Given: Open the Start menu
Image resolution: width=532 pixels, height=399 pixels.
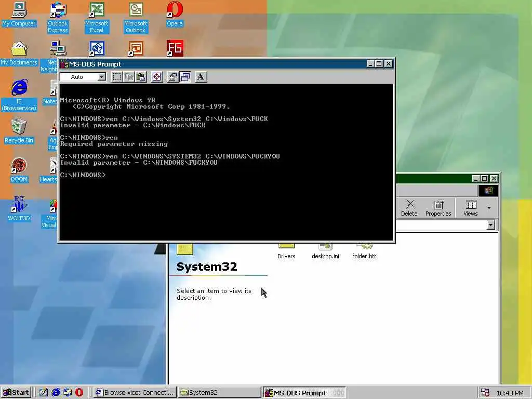Looking at the screenshot, I should [16, 393].
